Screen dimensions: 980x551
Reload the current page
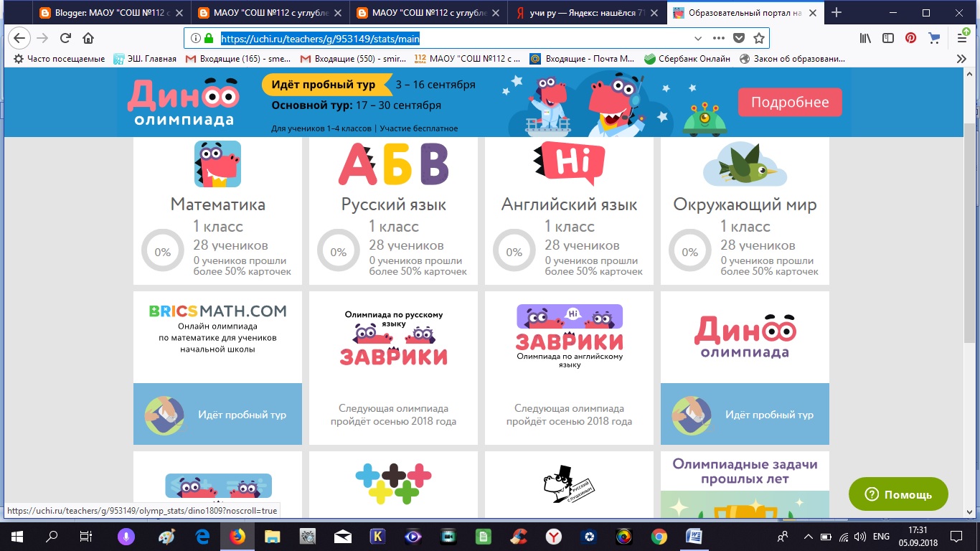coord(65,39)
